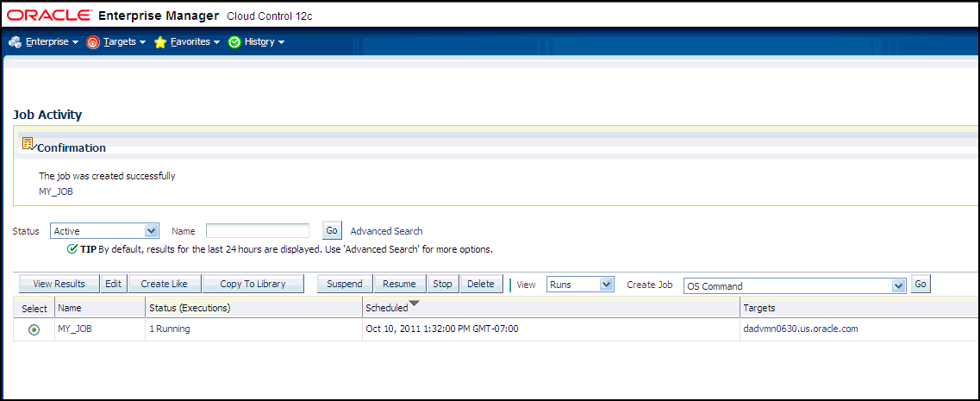Viewport: 980px width, 401px height.
Task: Sort by the Name column header
Action: point(71,309)
